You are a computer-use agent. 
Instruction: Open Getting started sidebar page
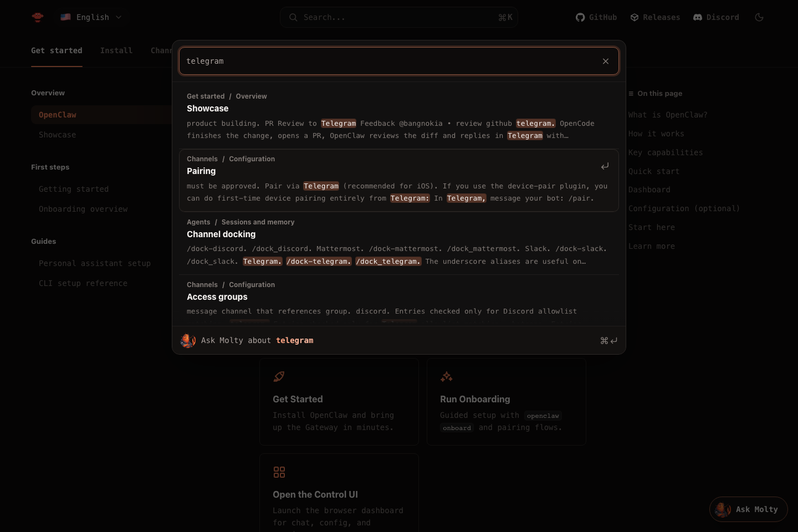(x=74, y=189)
